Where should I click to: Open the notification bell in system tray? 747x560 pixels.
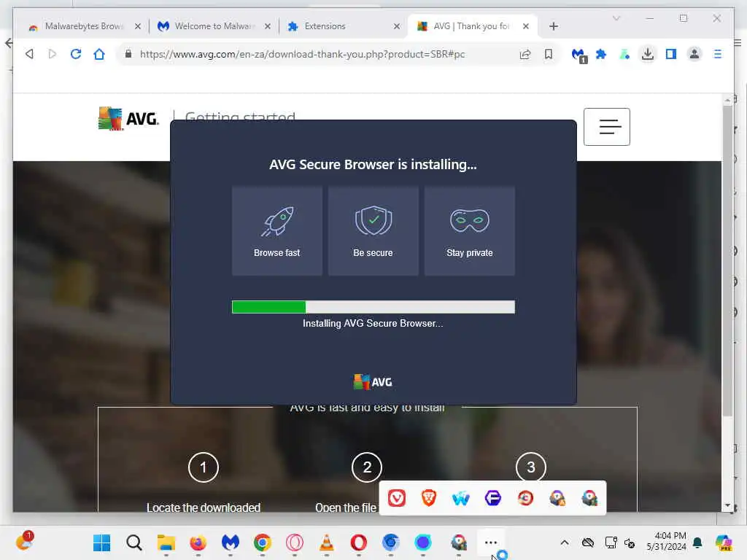coord(697,542)
